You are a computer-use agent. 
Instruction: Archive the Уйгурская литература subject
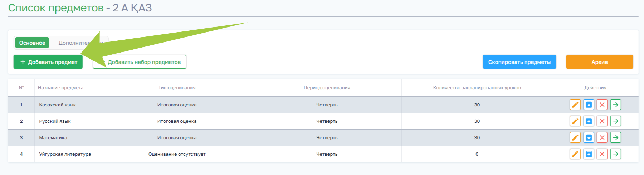(589, 154)
